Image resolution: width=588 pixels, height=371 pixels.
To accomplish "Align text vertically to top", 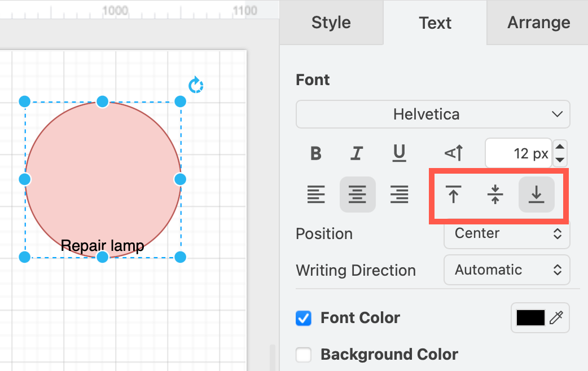I will tap(453, 194).
